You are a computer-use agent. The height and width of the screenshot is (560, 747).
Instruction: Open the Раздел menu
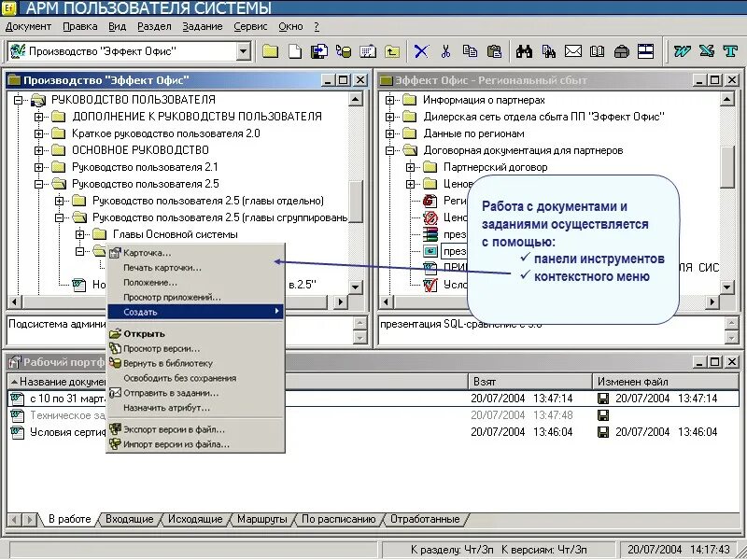[154, 27]
